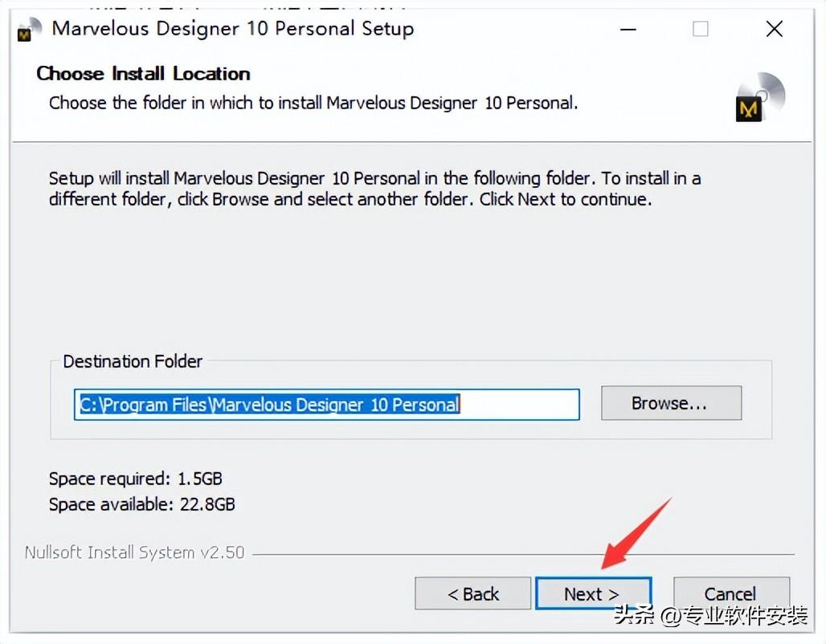This screenshot has height=644, width=826.
Task: Click the Next > button
Action: (x=593, y=593)
